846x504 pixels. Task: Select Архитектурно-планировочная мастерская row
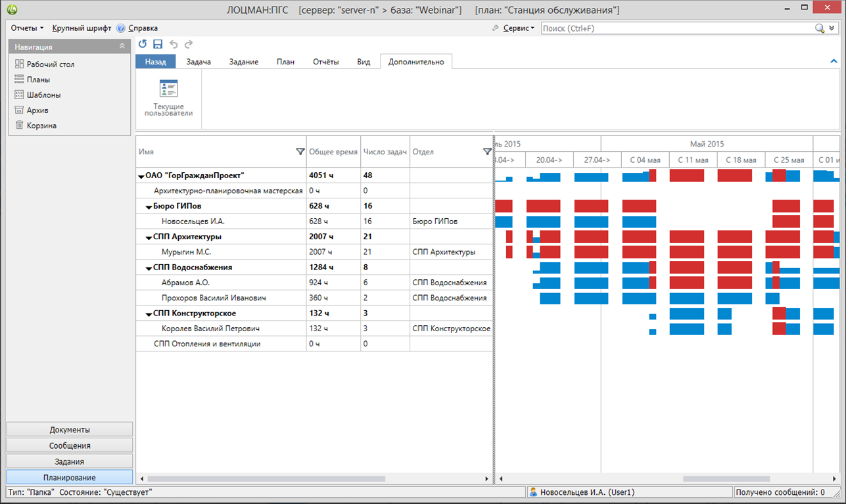coord(314,191)
